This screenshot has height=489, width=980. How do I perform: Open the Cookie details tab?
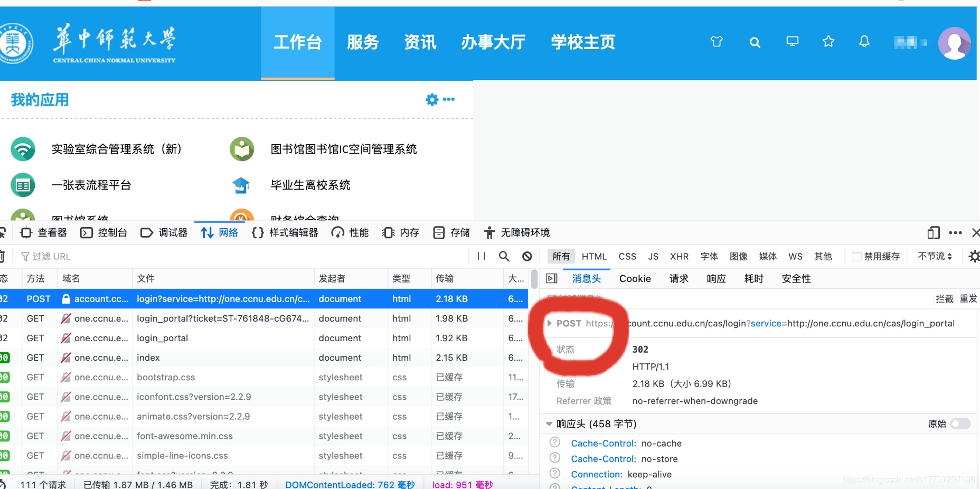[x=635, y=278]
